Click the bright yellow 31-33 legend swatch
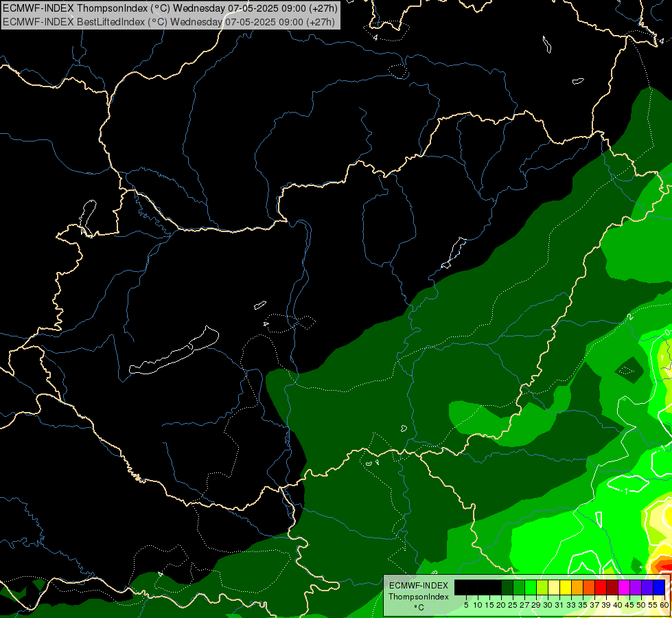 tap(566, 588)
